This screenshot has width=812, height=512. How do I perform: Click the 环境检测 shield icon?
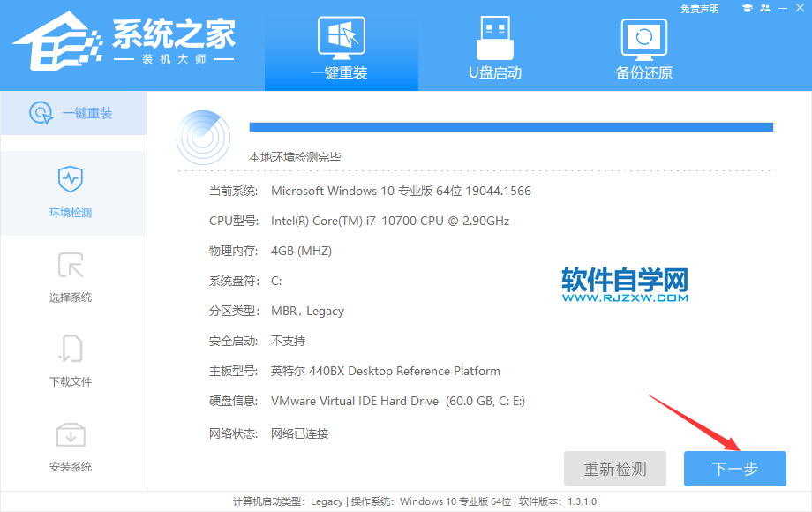[x=71, y=179]
